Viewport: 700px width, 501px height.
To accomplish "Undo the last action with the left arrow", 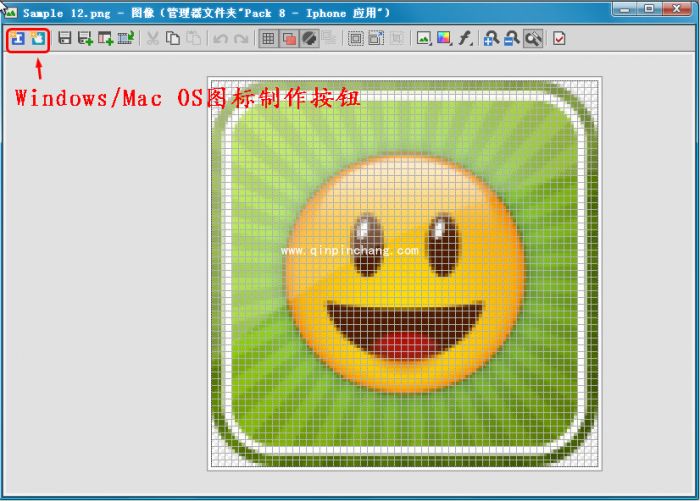I will point(220,39).
